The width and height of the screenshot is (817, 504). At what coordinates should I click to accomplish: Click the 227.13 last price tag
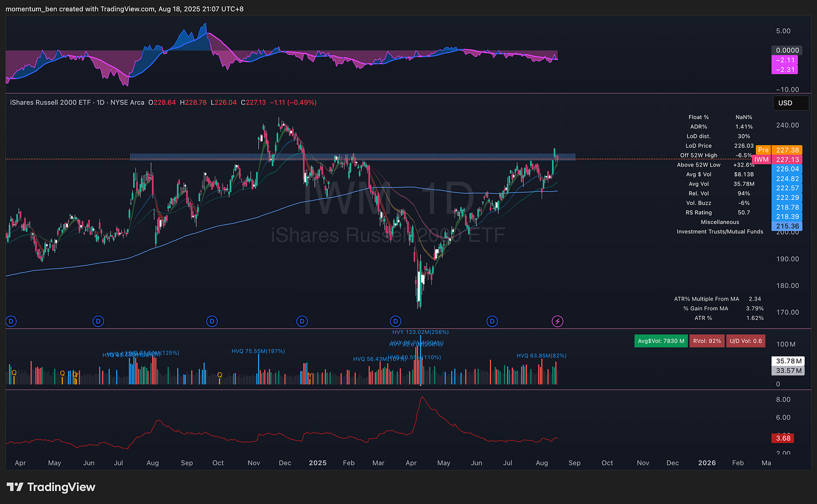787,160
